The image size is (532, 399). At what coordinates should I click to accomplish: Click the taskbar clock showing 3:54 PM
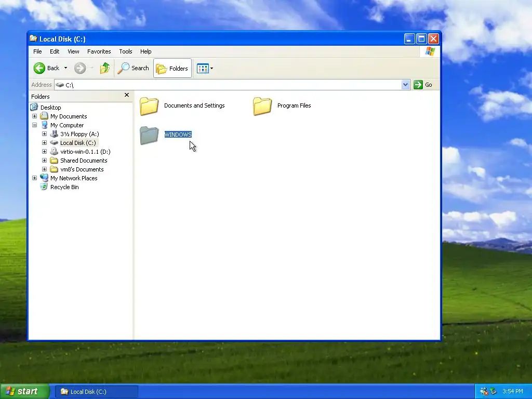513,391
